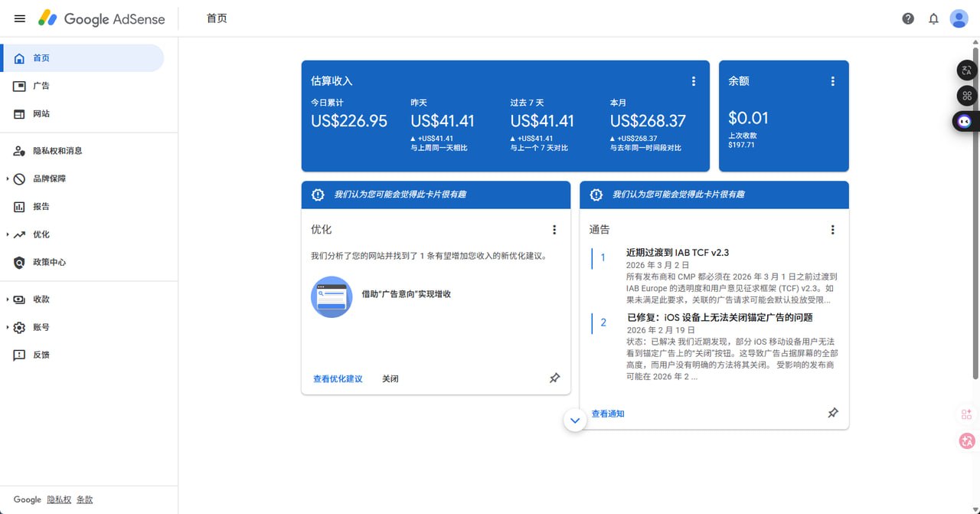Image resolution: width=980 pixels, height=514 pixels.
Task: Open the help question-mark icon
Action: pyautogui.click(x=908, y=18)
